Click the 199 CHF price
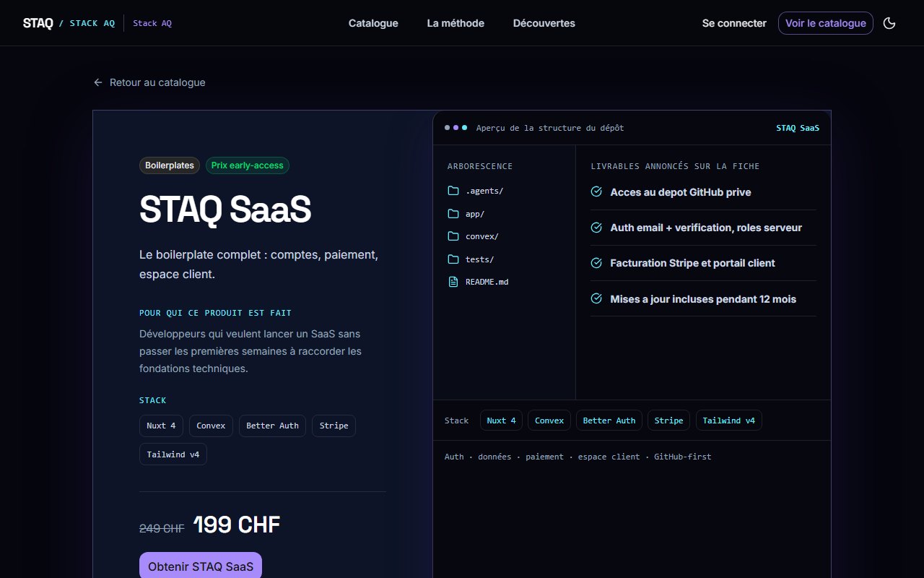Image resolution: width=924 pixels, height=578 pixels. coord(237,525)
